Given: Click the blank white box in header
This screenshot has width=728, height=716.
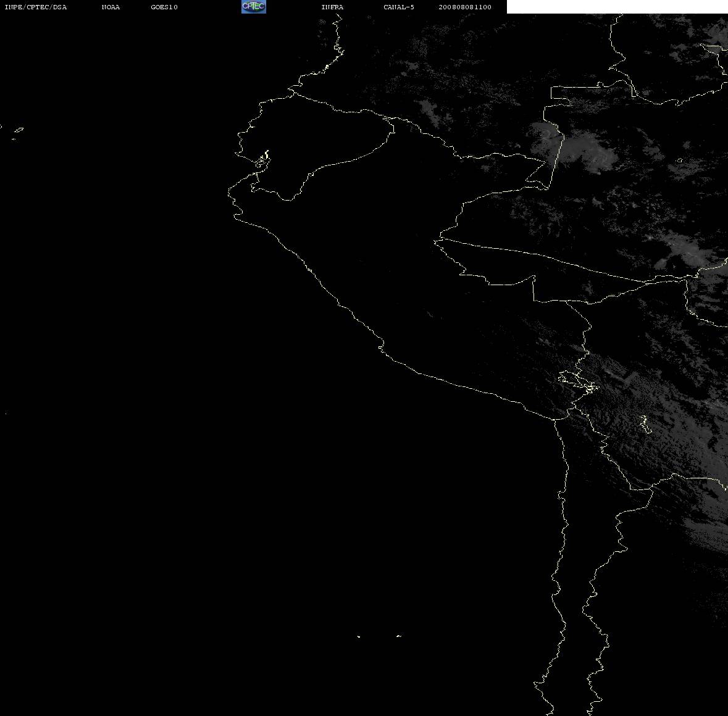Looking at the screenshot, I should pyautogui.click(x=617, y=7).
